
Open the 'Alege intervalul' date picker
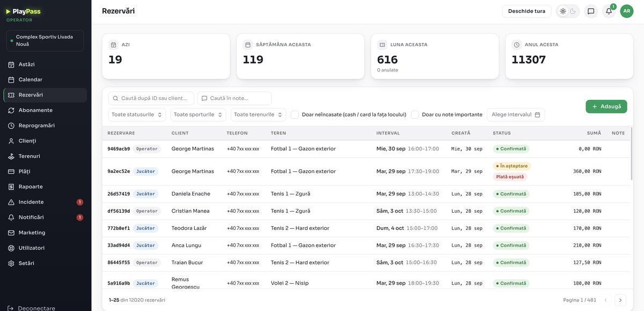(516, 114)
